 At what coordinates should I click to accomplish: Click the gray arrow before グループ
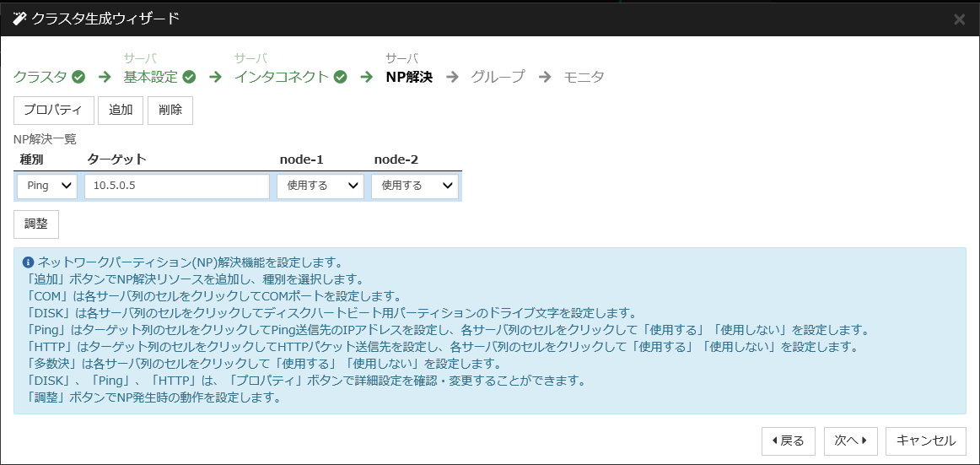tap(453, 77)
